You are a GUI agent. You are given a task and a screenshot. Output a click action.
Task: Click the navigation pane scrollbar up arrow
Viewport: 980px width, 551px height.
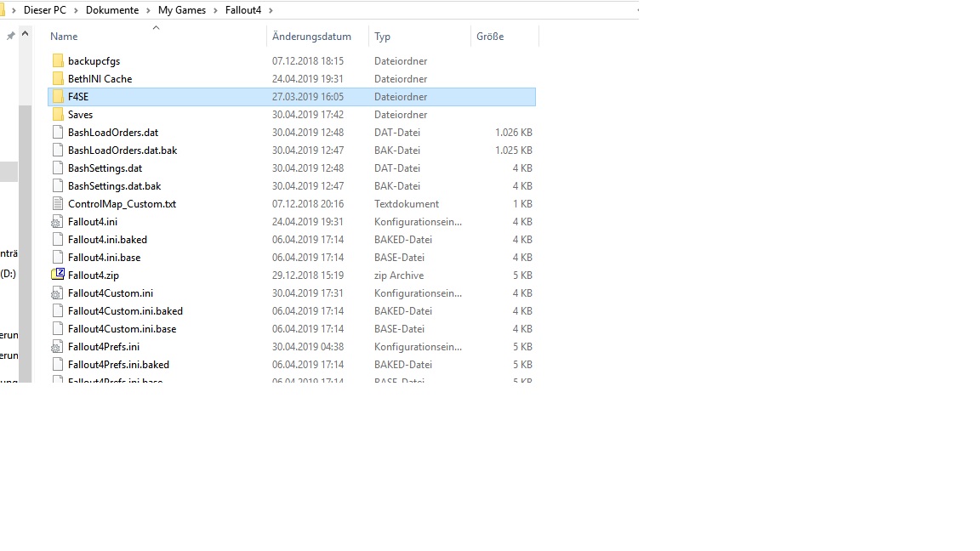[26, 35]
